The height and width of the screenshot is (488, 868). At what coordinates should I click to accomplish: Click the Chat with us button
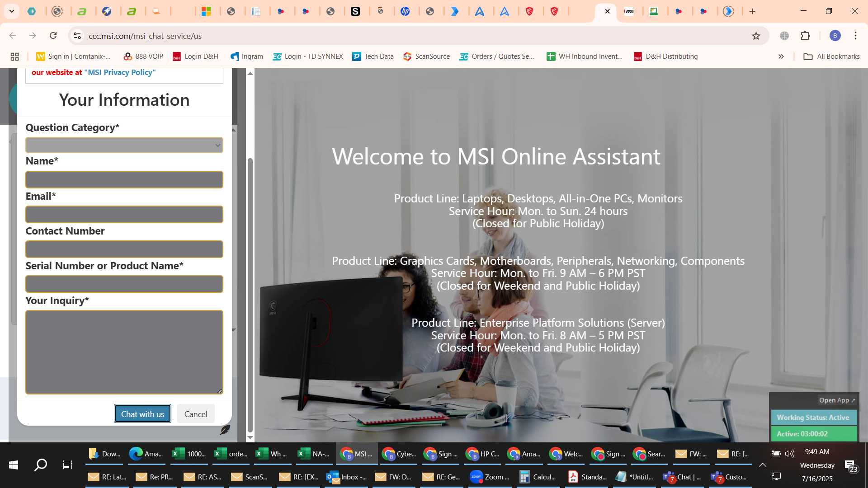(x=142, y=414)
